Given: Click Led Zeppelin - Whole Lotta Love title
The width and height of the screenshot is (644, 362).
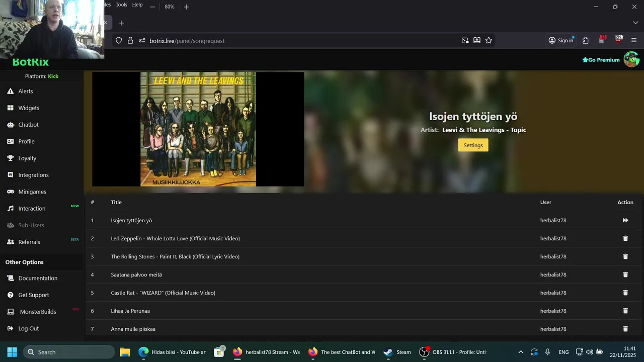Looking at the screenshot, I should point(175,238).
